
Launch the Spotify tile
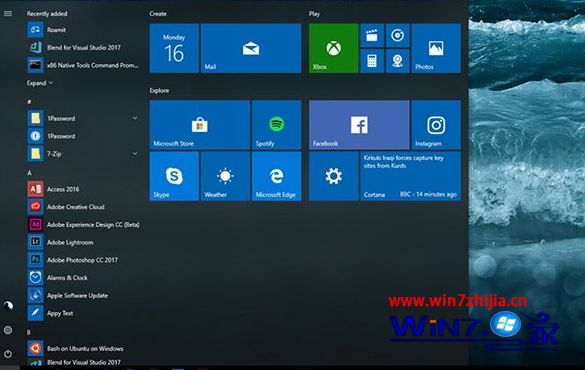(x=276, y=125)
